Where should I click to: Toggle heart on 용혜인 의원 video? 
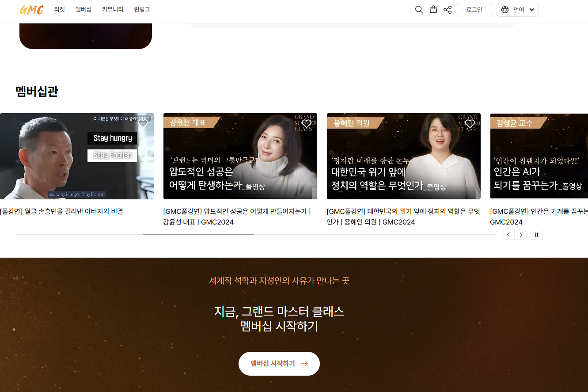pos(470,124)
